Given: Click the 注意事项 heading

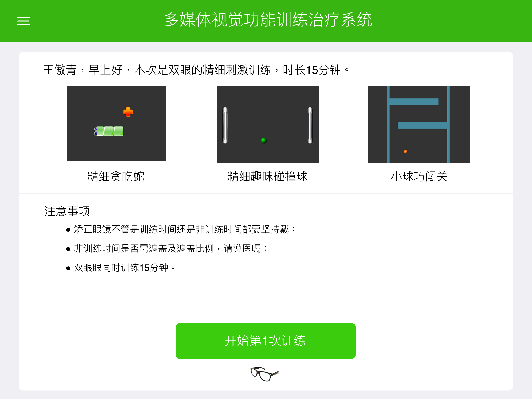Looking at the screenshot, I should click(67, 211).
